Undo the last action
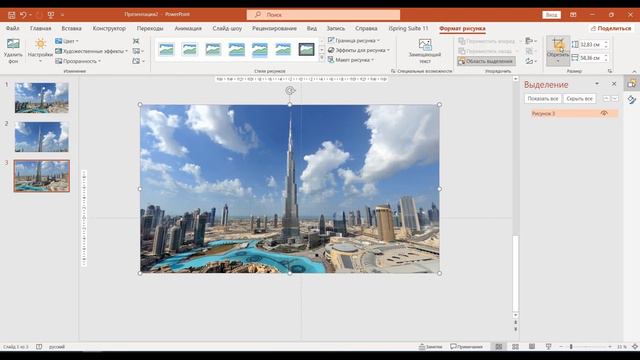Image resolution: width=640 pixels, height=360 pixels. coord(23,15)
